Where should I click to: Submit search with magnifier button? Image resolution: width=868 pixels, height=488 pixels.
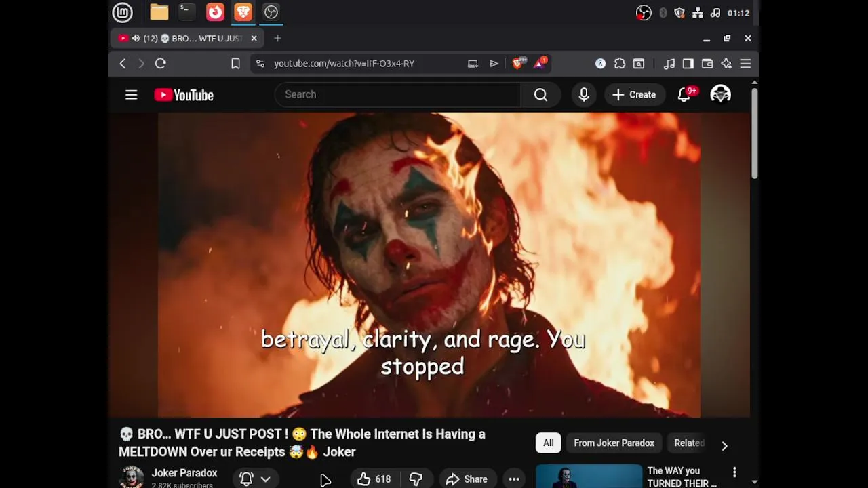pyautogui.click(x=540, y=95)
